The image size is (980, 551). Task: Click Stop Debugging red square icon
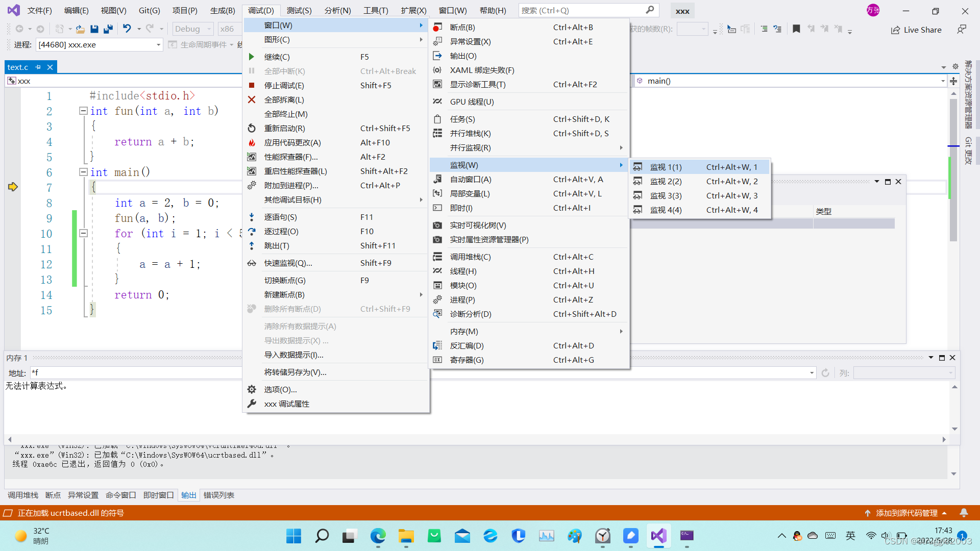pyautogui.click(x=252, y=85)
